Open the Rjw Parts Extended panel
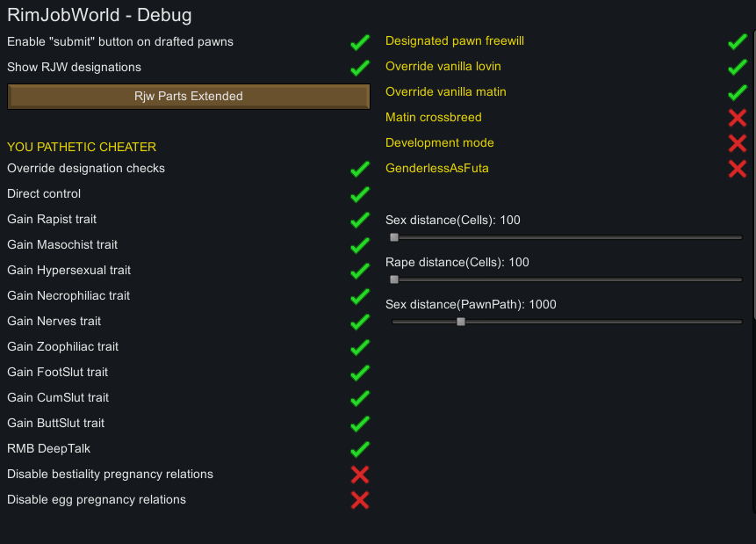756x544 pixels. pos(188,97)
